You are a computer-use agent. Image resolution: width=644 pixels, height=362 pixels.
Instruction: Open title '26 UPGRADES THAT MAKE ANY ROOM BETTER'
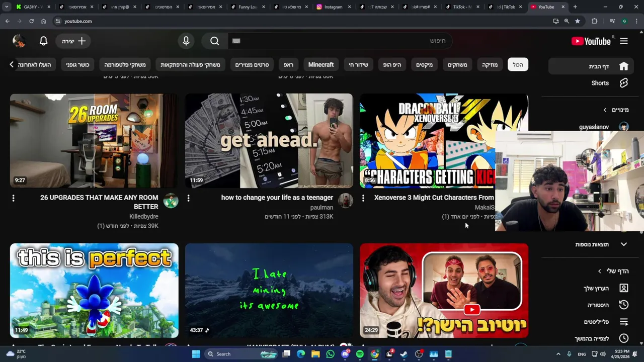99,202
